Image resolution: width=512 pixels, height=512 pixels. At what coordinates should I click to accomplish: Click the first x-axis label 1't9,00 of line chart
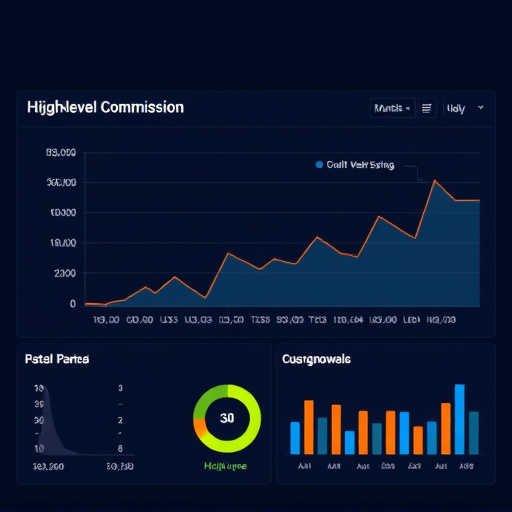point(106,320)
